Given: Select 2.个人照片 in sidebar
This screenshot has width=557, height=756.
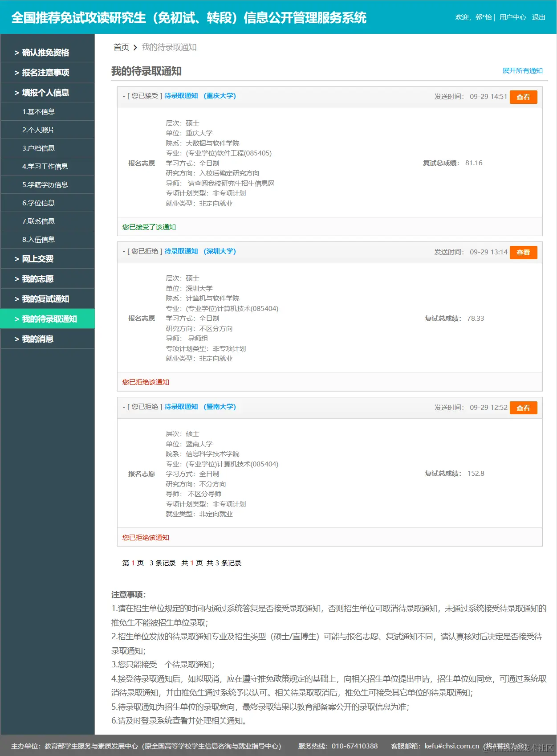Looking at the screenshot, I should [x=47, y=130].
